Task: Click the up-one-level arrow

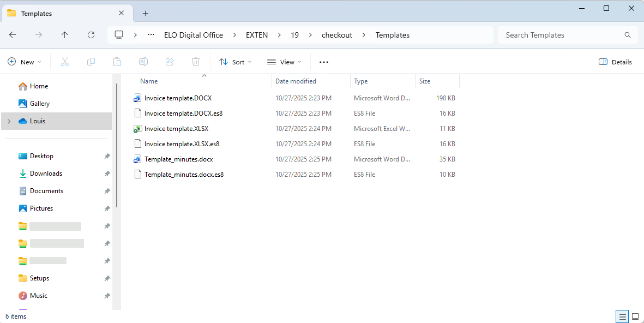Action: coord(64,34)
